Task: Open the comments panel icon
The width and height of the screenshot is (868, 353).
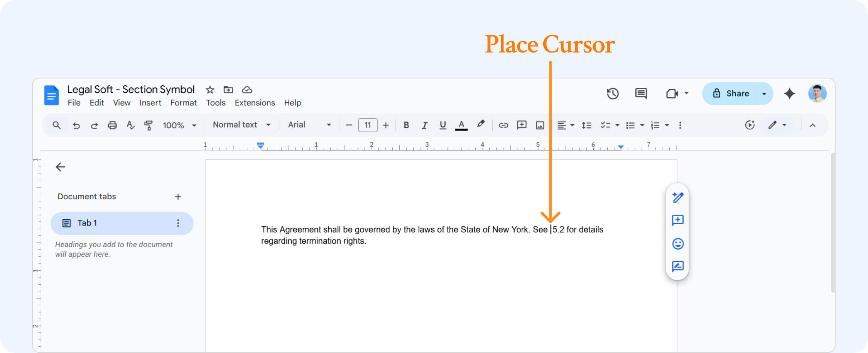Action: tap(641, 93)
